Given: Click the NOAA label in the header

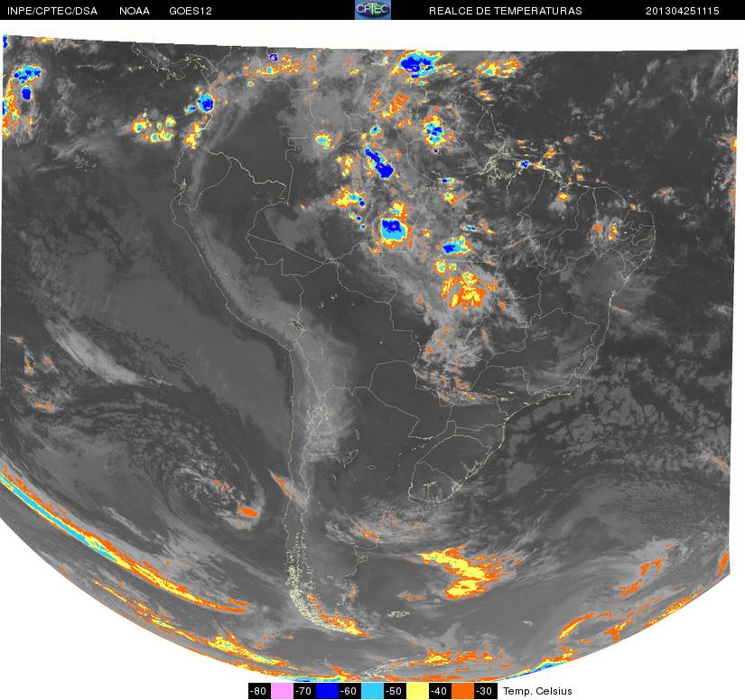Looking at the screenshot, I should 135,11.
